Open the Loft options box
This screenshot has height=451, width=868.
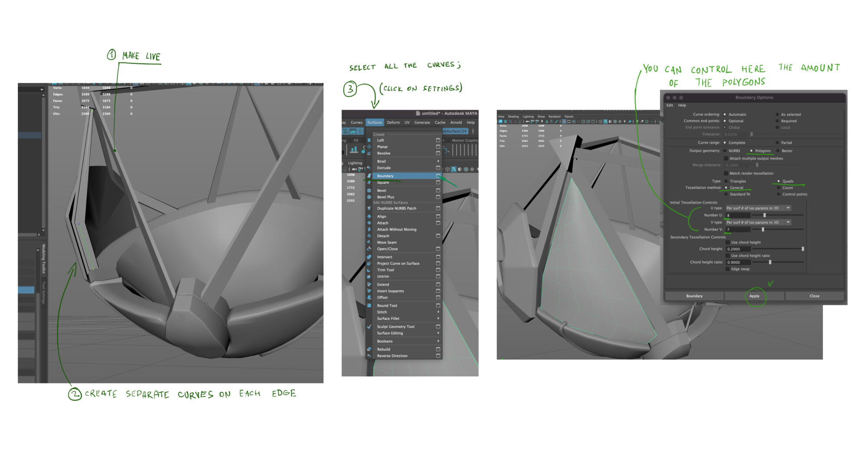438,141
